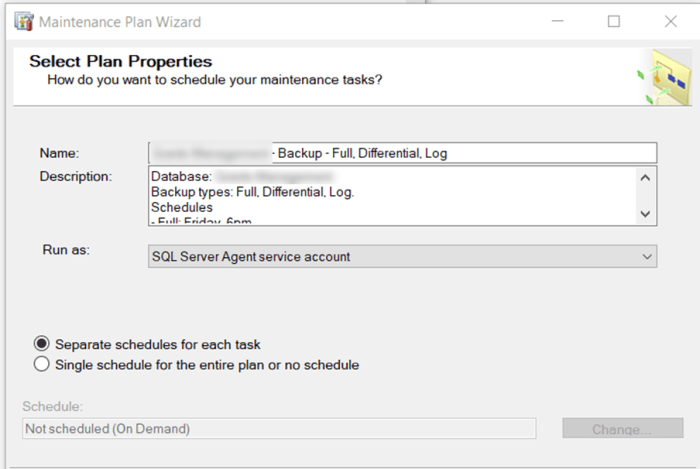This screenshot has height=469, width=700.
Task: Click the 'Run as:' label
Action: pos(66,249)
